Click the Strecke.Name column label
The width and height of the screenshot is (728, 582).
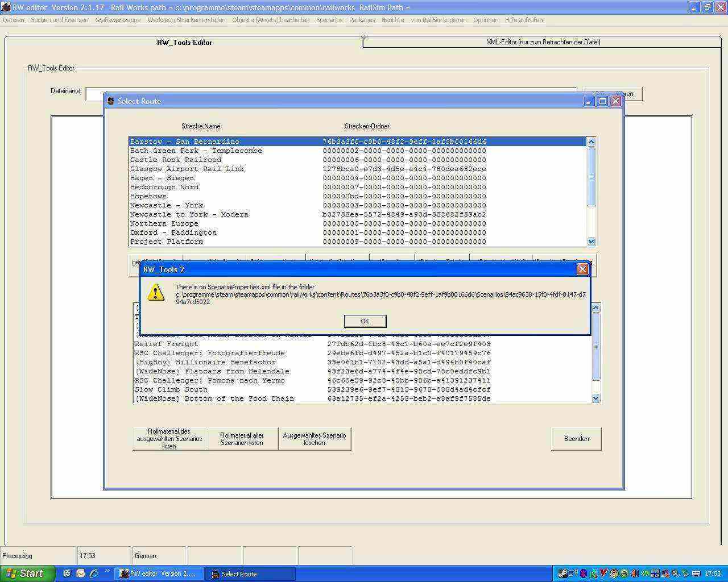201,126
